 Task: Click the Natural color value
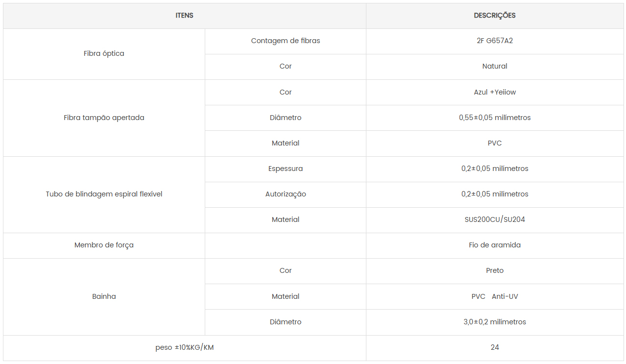pyautogui.click(x=495, y=67)
